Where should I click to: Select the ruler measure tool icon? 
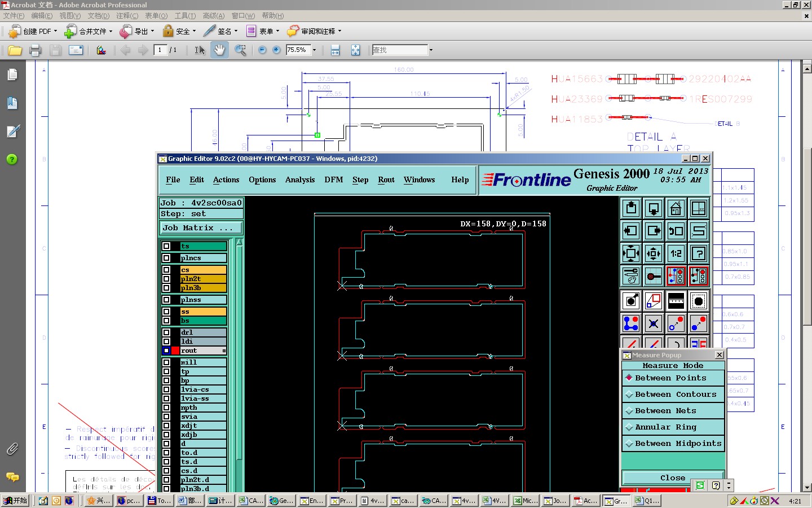(676, 301)
